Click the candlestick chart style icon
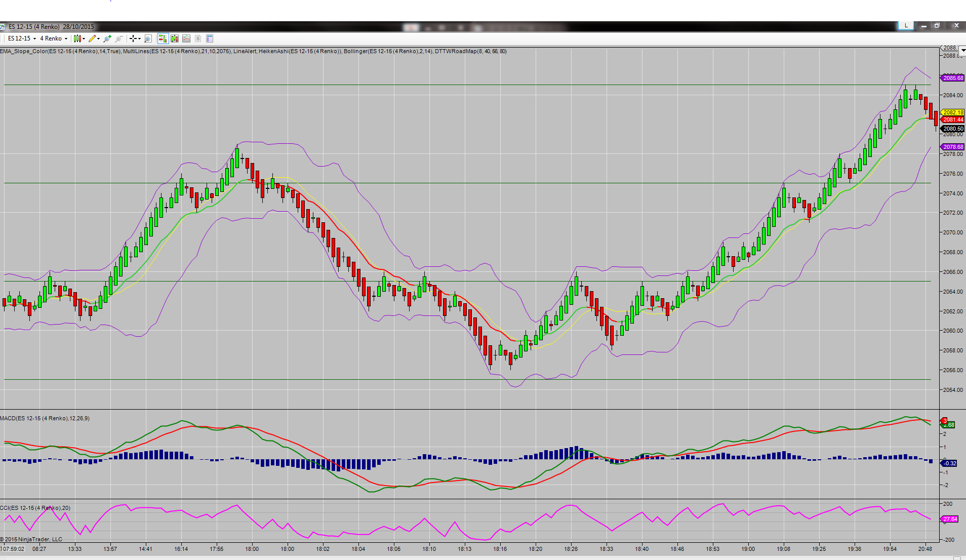 point(77,38)
